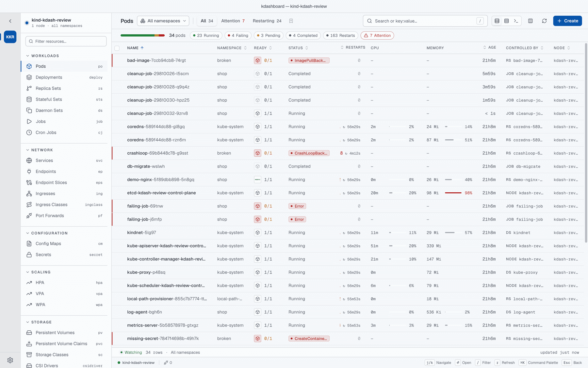Click etcd pod red memory bar
The height and width of the screenshot is (368, 588).
click(x=453, y=193)
